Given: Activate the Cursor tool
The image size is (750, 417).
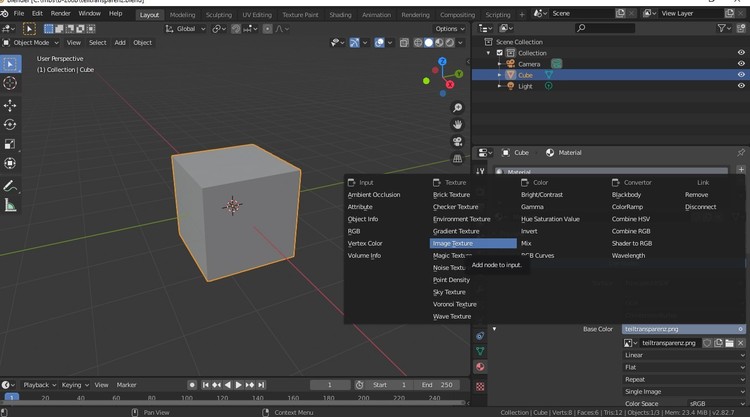Looking at the screenshot, I should point(10,83).
